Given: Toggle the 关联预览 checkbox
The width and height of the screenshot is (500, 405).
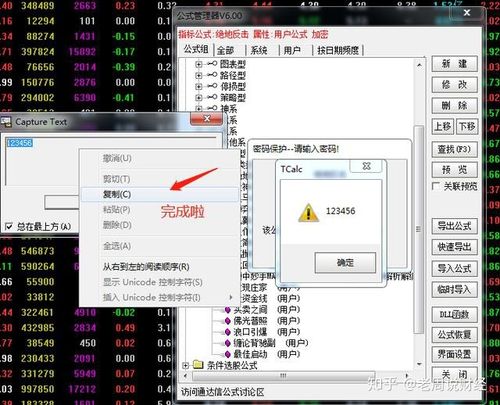Looking at the screenshot, I should point(436,186).
